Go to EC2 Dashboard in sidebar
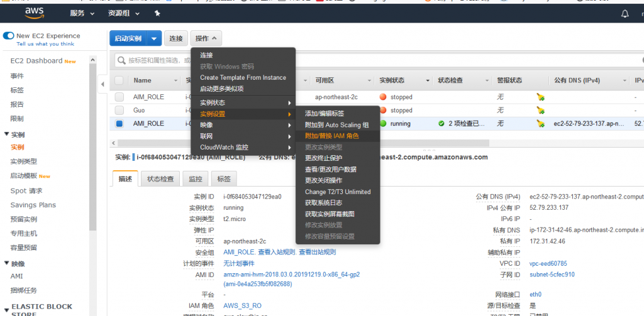The image size is (644, 316). coord(36,61)
